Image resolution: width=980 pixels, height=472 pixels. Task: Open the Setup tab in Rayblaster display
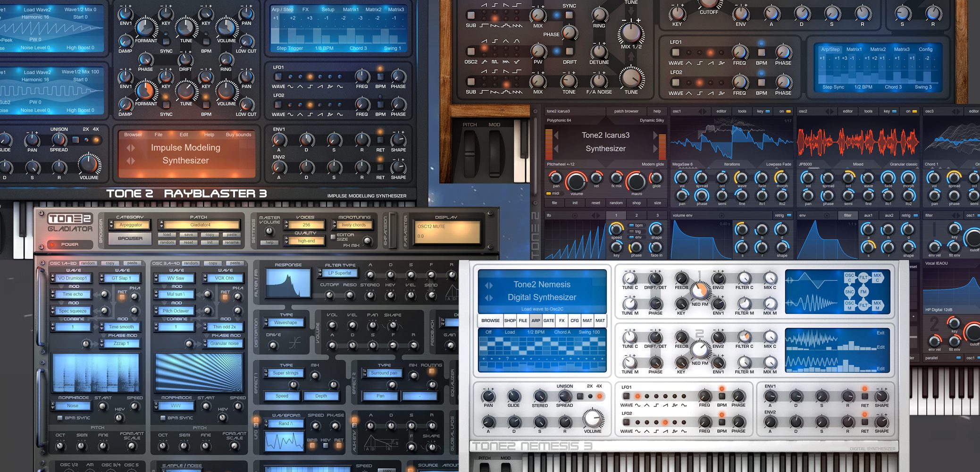[x=328, y=9]
